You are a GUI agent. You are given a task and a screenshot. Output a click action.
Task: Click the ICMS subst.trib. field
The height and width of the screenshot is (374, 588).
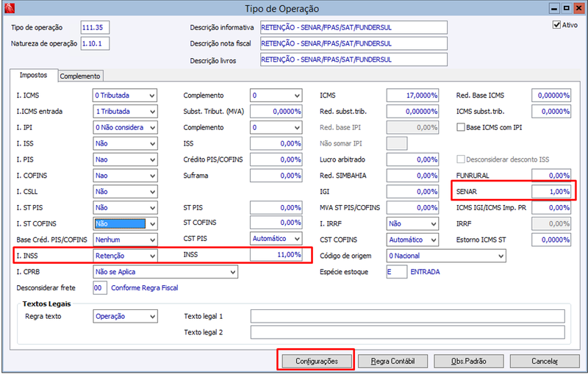(551, 111)
